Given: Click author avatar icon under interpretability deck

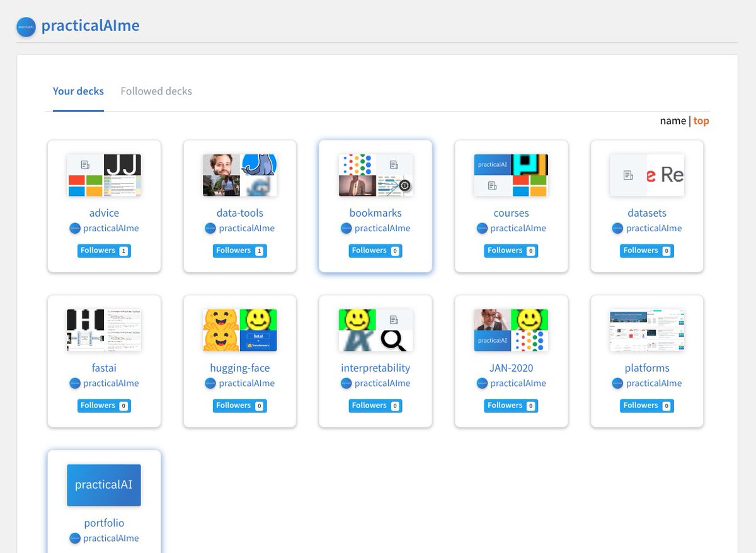Looking at the screenshot, I should click(x=346, y=384).
